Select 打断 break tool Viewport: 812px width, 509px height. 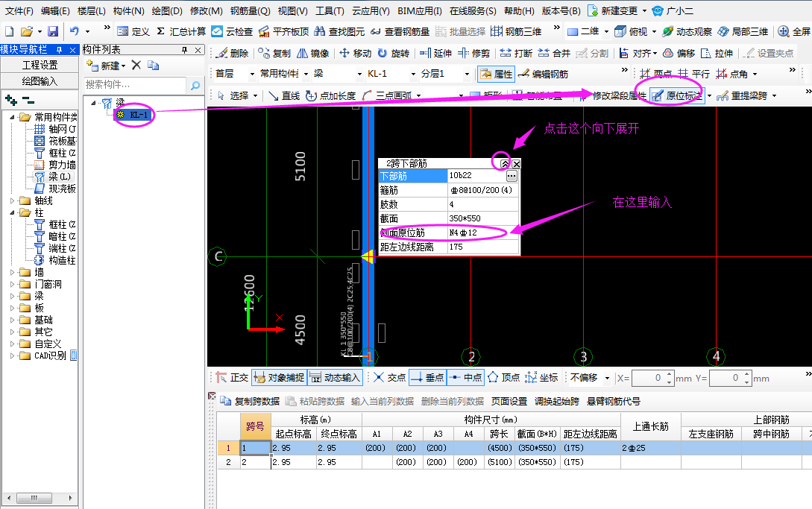[x=516, y=54]
